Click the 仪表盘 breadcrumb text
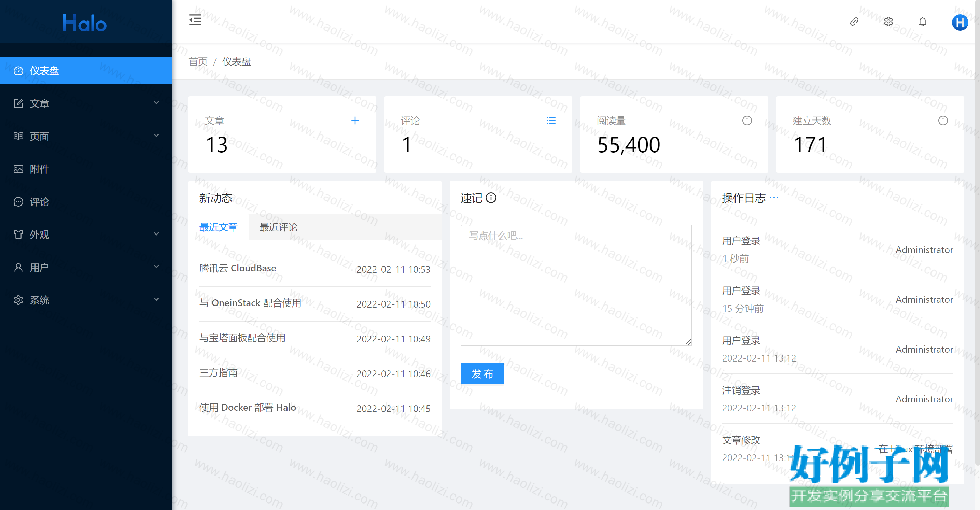This screenshot has height=510, width=980. click(x=236, y=61)
